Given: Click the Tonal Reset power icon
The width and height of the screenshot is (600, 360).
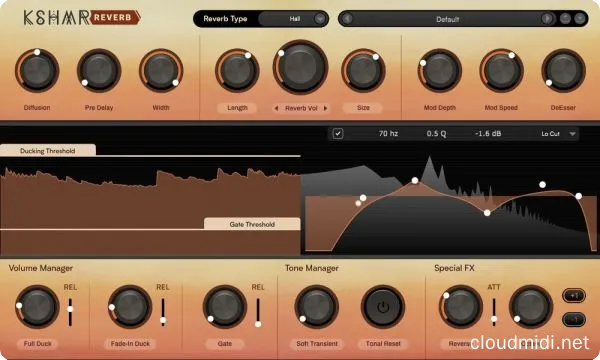Looking at the screenshot, I should (383, 307).
